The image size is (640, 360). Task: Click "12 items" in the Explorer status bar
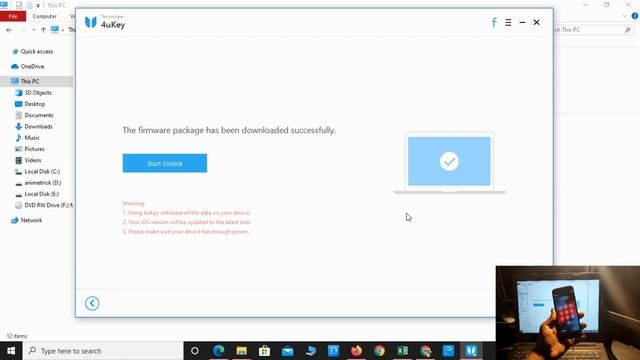[17, 336]
